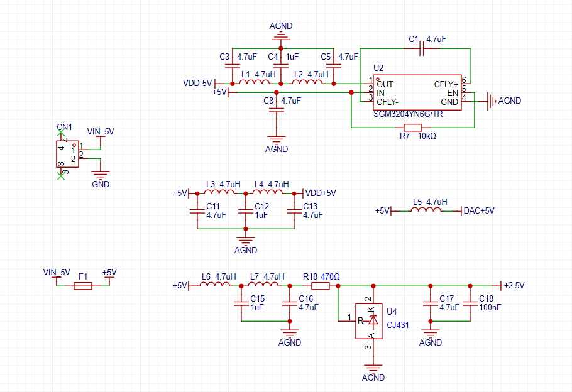Select inductor L1 symbol
The height and width of the screenshot is (392, 572).
tap(255, 82)
